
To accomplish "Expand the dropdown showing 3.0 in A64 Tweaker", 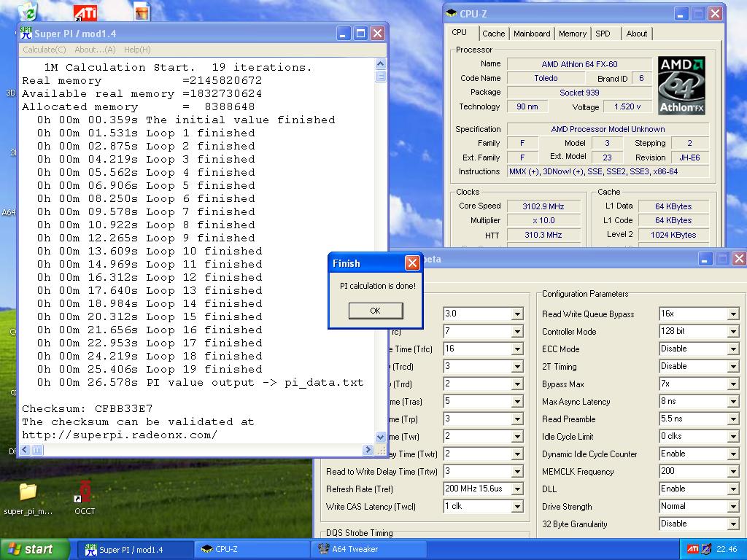I will 517,314.
